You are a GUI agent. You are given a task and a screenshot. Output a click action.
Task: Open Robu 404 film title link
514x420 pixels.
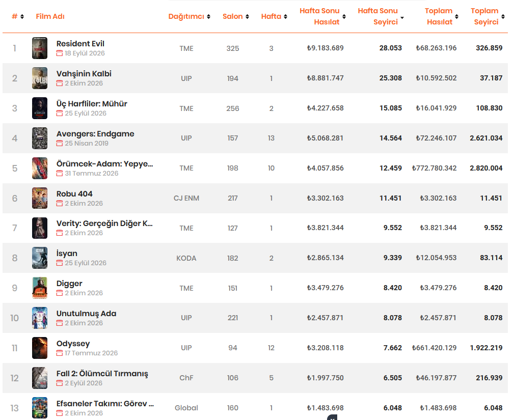(74, 193)
